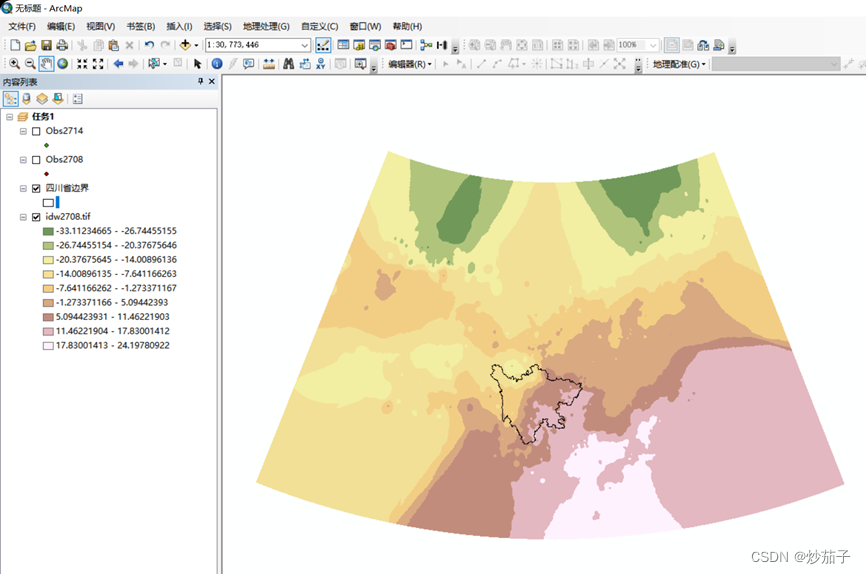Click the Full Extent globe icon

62,64
